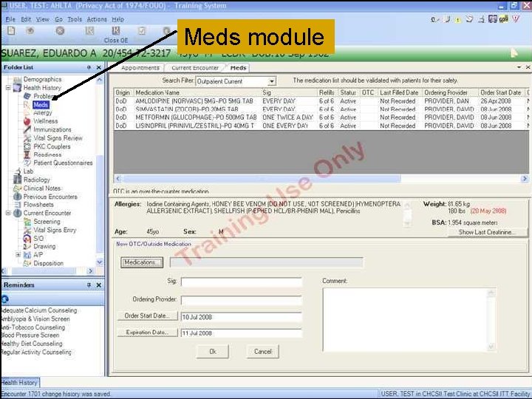This screenshot has height=399, width=532.
Task: Select Meds in the Folder List
Action: click(x=41, y=105)
